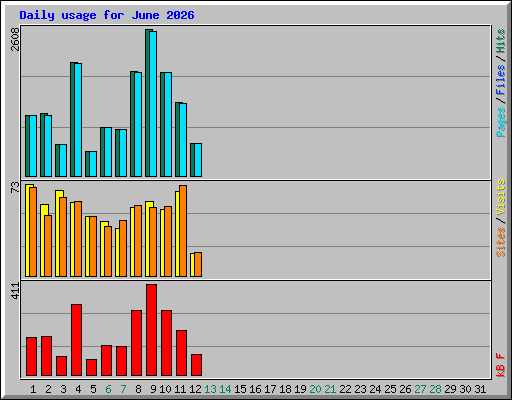Click the orange sites bar for day 7
Viewport: 512px width, 400px height.
123,248
